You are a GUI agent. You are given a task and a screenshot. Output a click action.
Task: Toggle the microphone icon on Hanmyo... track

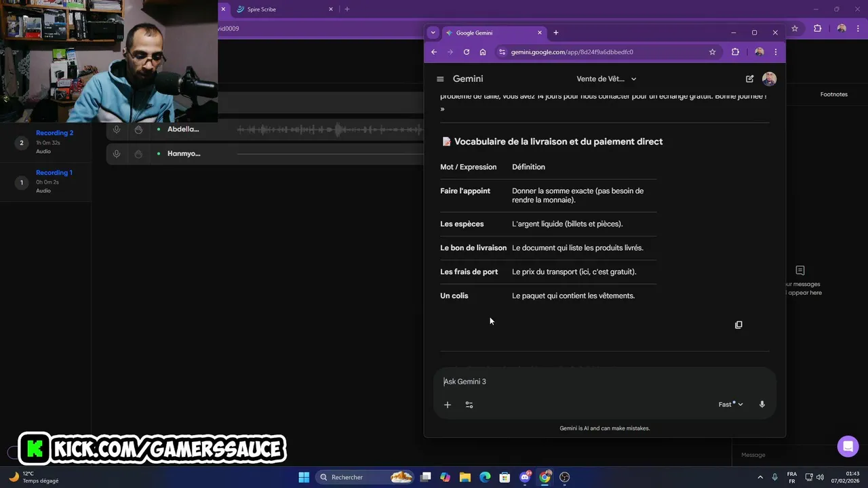117,154
